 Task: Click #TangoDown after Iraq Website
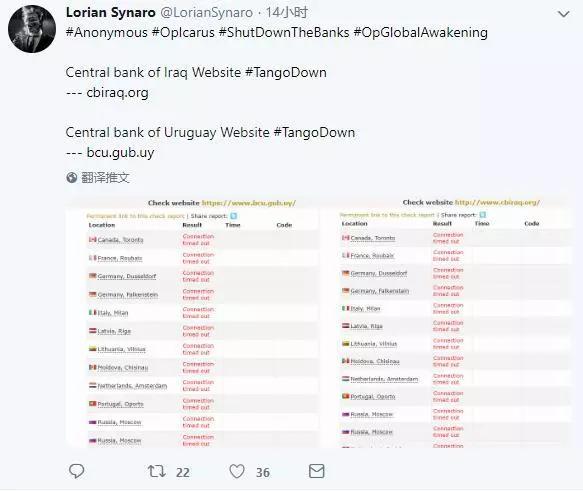point(286,72)
